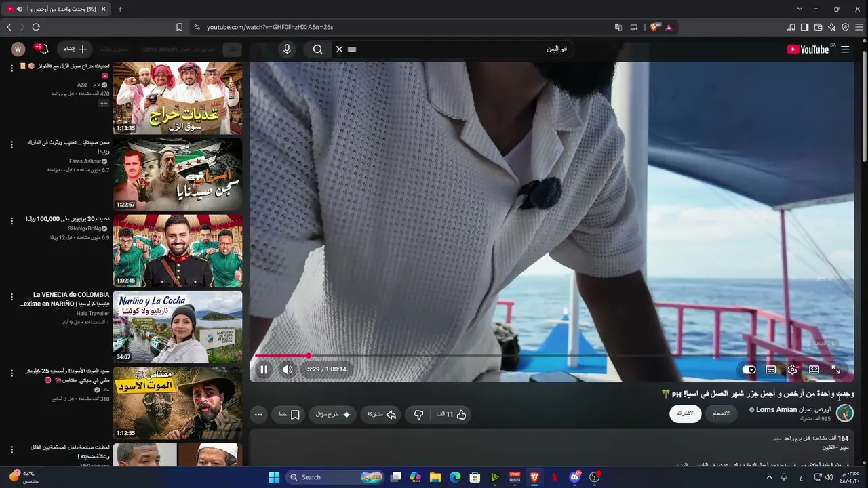Image resolution: width=868 pixels, height=488 pixels.
Task: Switch player to theater mode
Action: tap(814, 369)
